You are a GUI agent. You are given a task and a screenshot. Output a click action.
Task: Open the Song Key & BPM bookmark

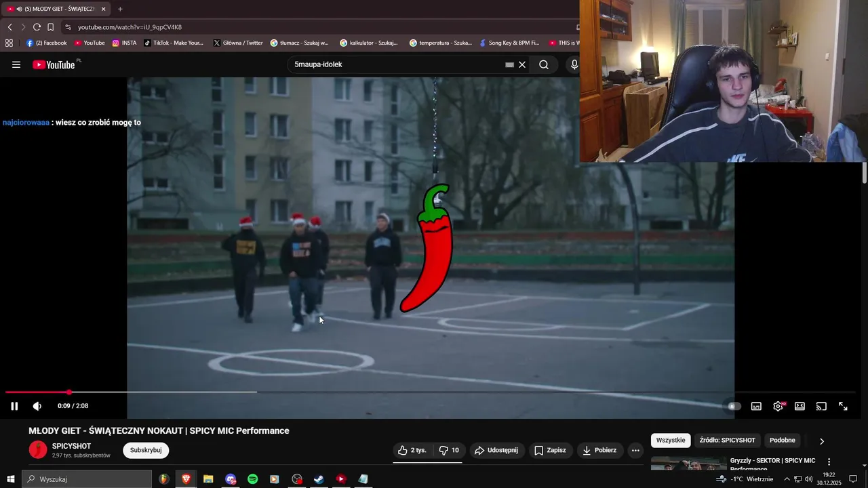[509, 43]
